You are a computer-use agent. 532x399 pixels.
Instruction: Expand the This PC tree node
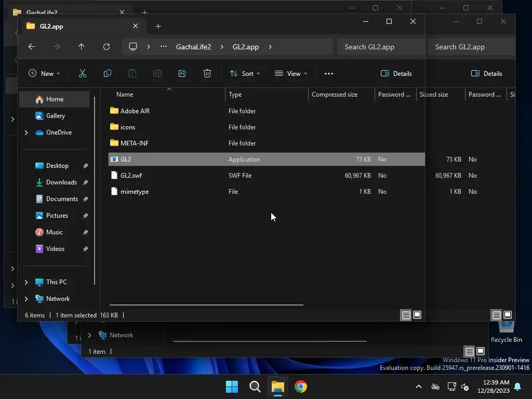[26, 282]
